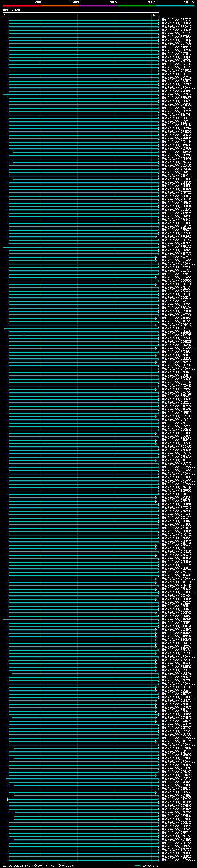
Task: Click the UniRef100_Q9SPB3 label
Action: (177, 104)
